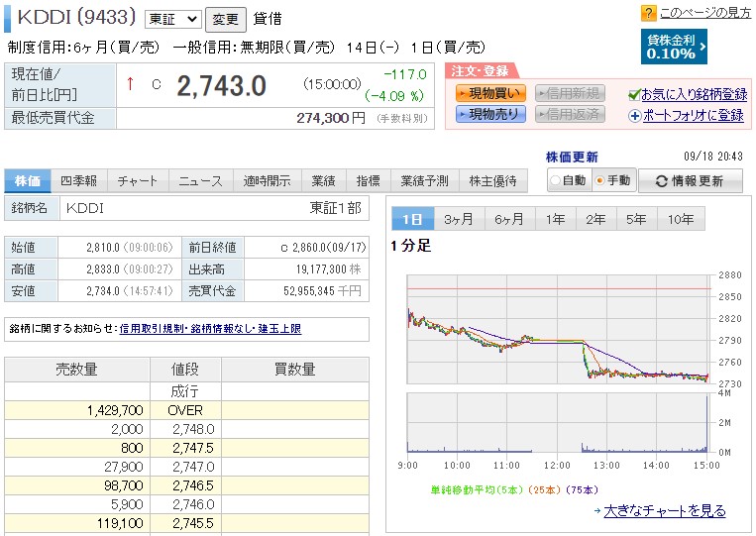Viewport: 756px width, 536px height.
Task: Select the 6ヶ月 chart period tab
Action: coord(509,219)
